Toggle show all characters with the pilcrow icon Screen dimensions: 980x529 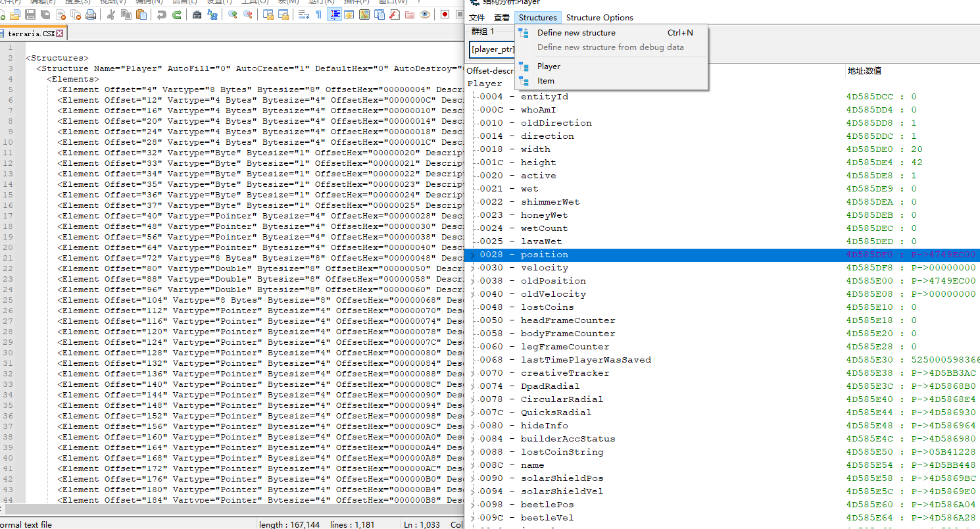click(318, 14)
